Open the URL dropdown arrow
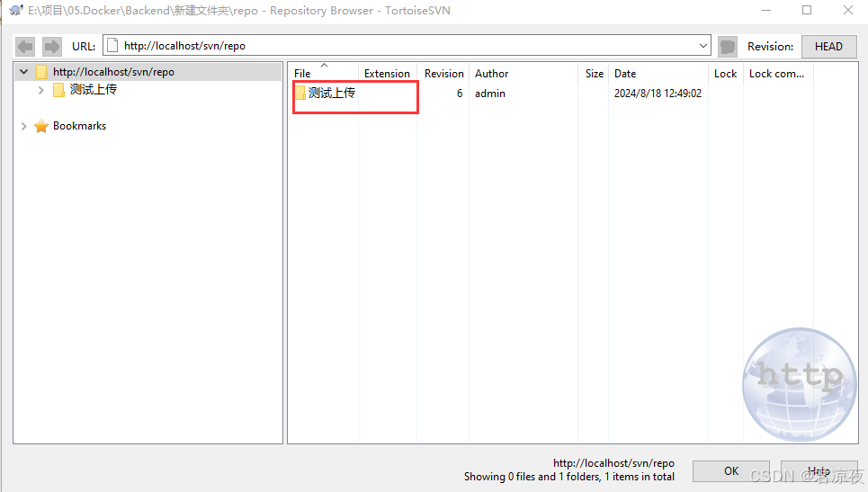 703,46
